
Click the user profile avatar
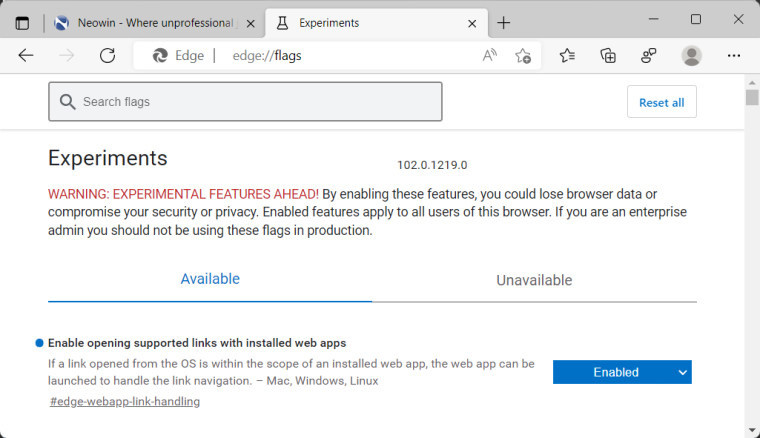coord(691,56)
